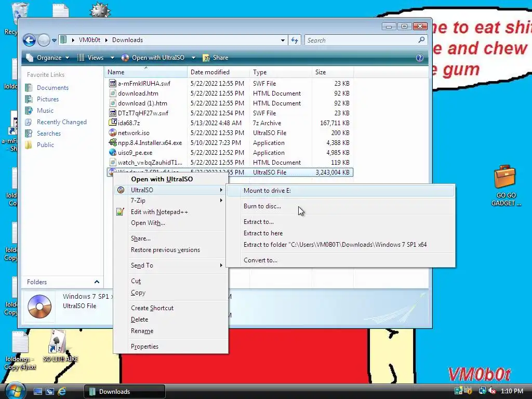532x399 pixels.
Task: Choose Copy in context menu
Action: click(x=171, y=292)
